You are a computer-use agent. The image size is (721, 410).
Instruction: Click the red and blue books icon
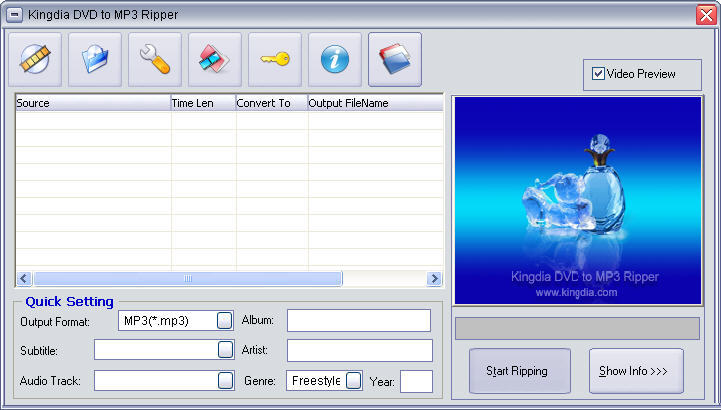(395, 59)
